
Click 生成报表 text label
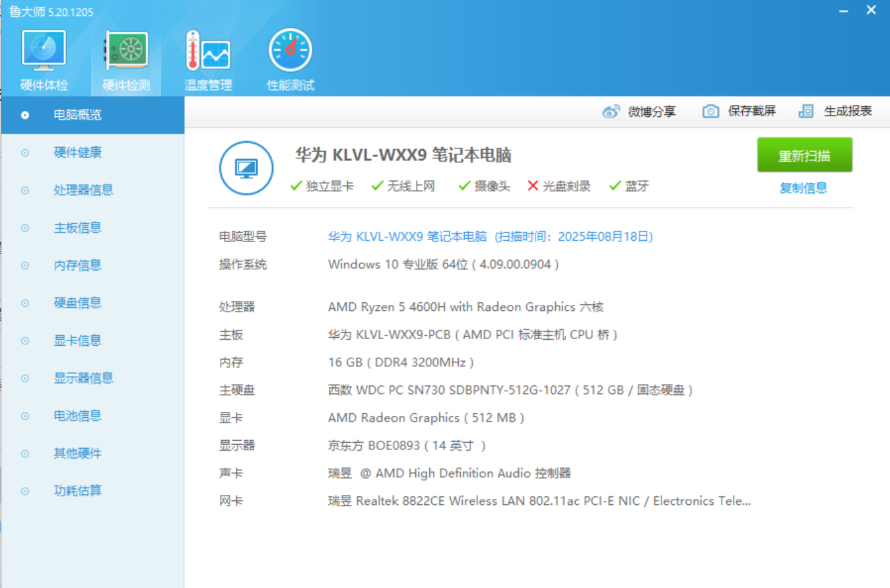pos(848,112)
